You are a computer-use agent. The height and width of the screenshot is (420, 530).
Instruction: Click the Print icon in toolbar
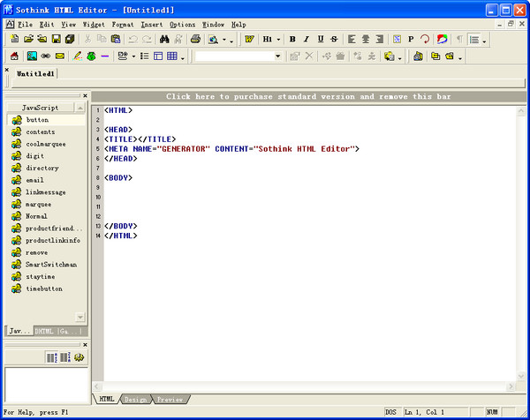point(195,40)
